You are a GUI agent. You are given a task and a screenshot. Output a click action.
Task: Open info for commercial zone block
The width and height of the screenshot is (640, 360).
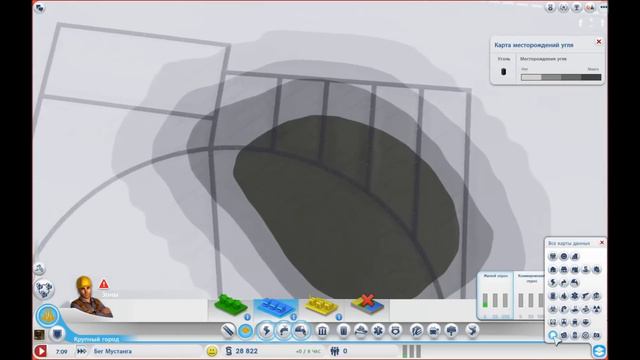pos(293,317)
